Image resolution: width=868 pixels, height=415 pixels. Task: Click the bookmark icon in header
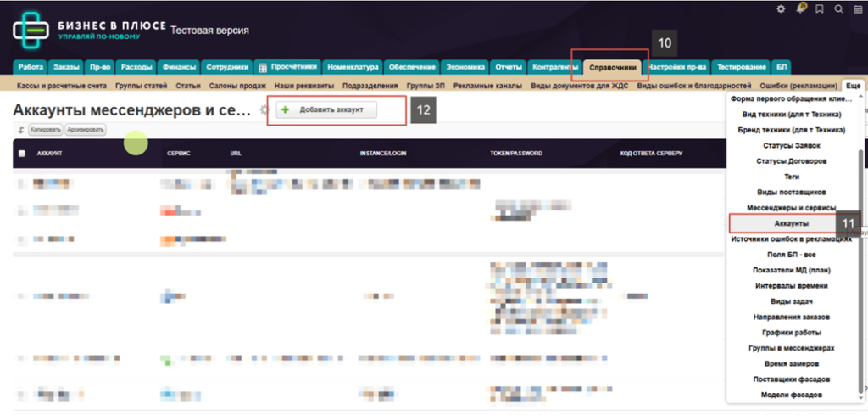pyautogui.click(x=820, y=9)
